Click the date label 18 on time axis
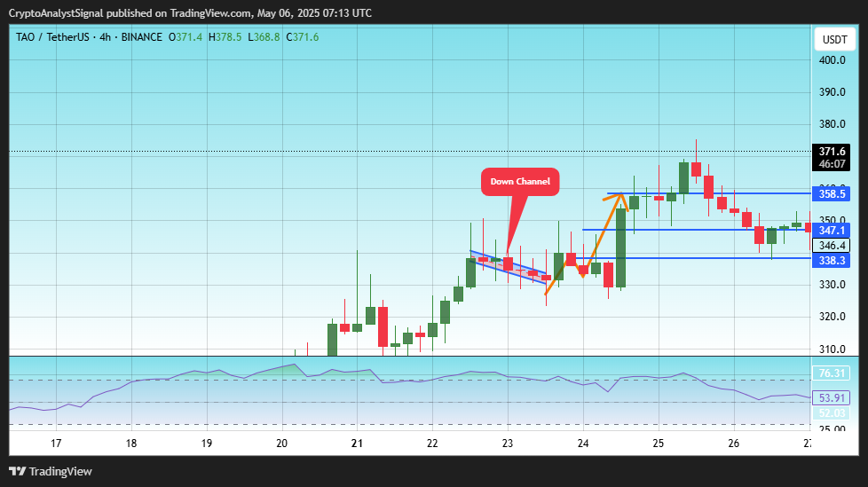This screenshot has height=487, width=868. point(131,444)
